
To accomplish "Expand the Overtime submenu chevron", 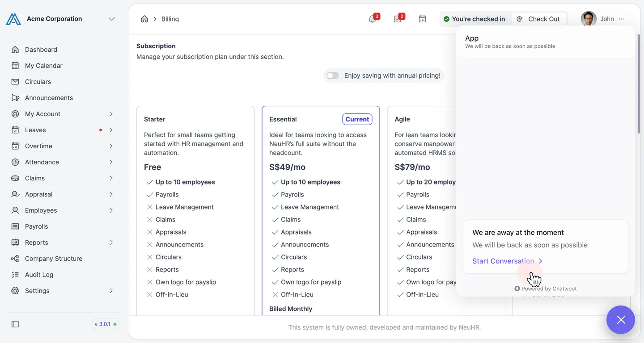I will click(111, 146).
